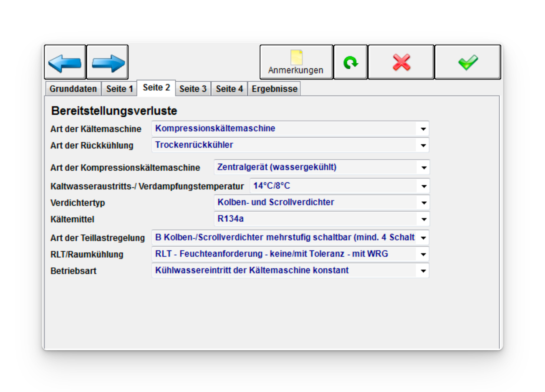This screenshot has height=392, width=545.
Task: Expand the Art der Kompressionskältemaschine dropdown
Action: tap(424, 168)
